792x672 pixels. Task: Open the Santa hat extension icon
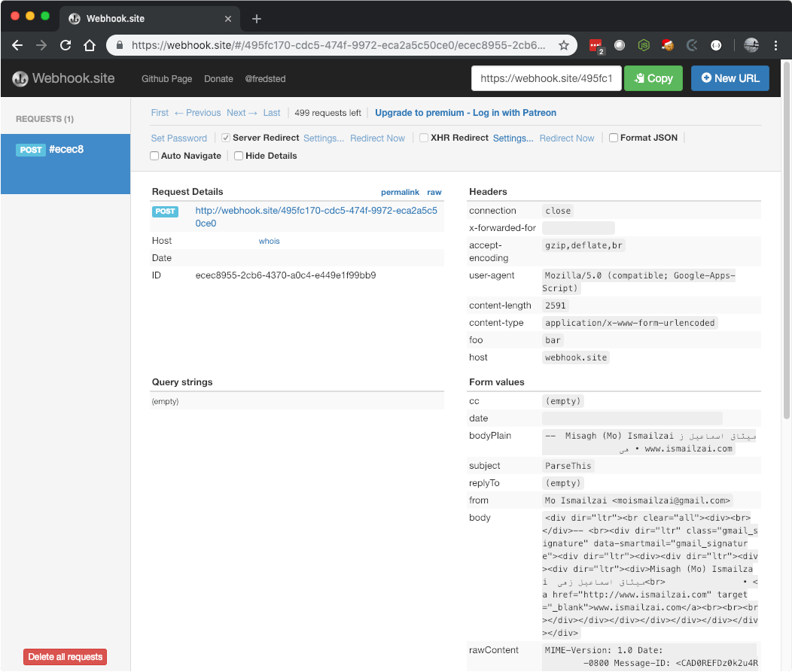click(668, 45)
